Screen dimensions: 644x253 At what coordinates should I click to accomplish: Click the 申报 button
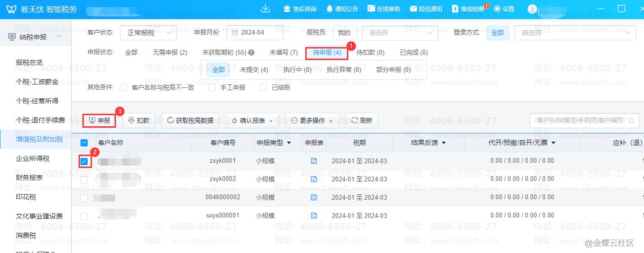pyautogui.click(x=100, y=120)
